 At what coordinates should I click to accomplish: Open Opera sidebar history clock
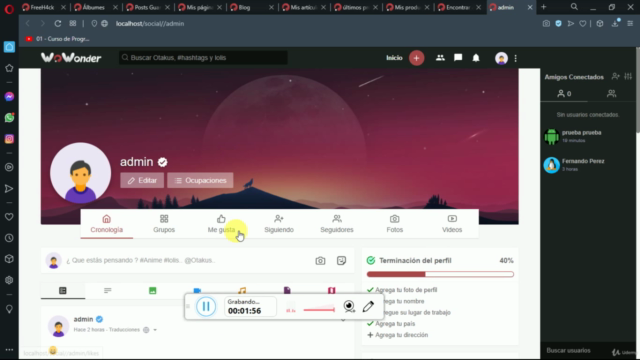[9, 238]
